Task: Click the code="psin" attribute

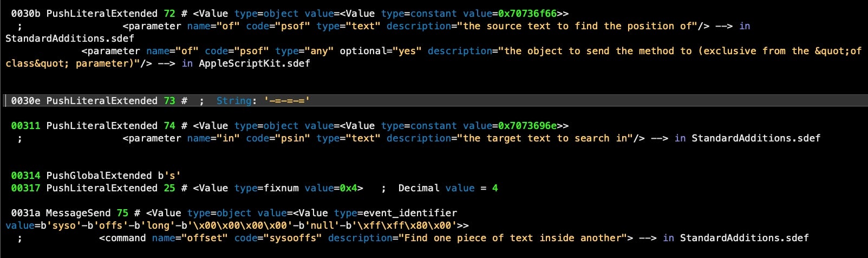Action: click(278, 138)
